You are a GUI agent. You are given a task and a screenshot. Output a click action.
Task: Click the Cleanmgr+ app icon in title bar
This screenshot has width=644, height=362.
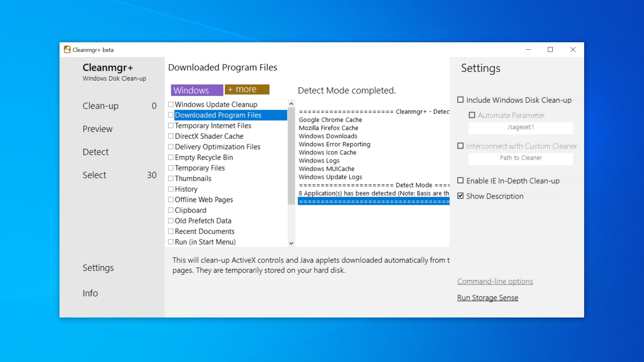67,50
